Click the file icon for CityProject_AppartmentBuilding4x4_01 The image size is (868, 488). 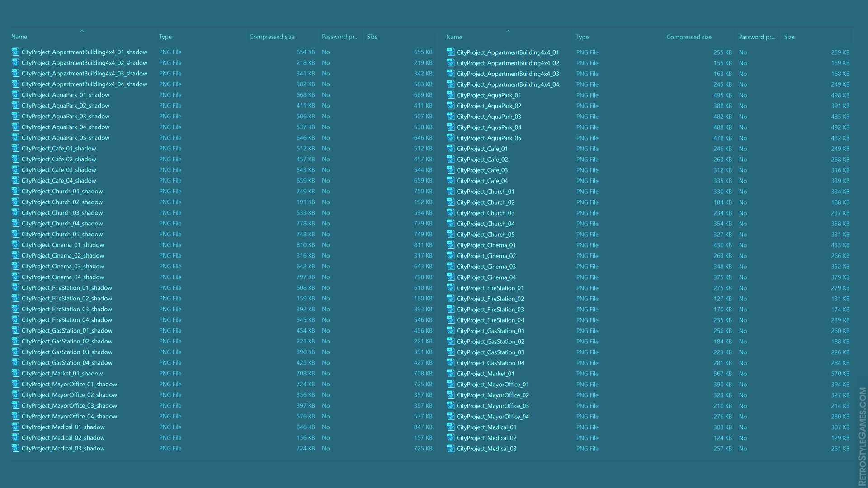450,52
